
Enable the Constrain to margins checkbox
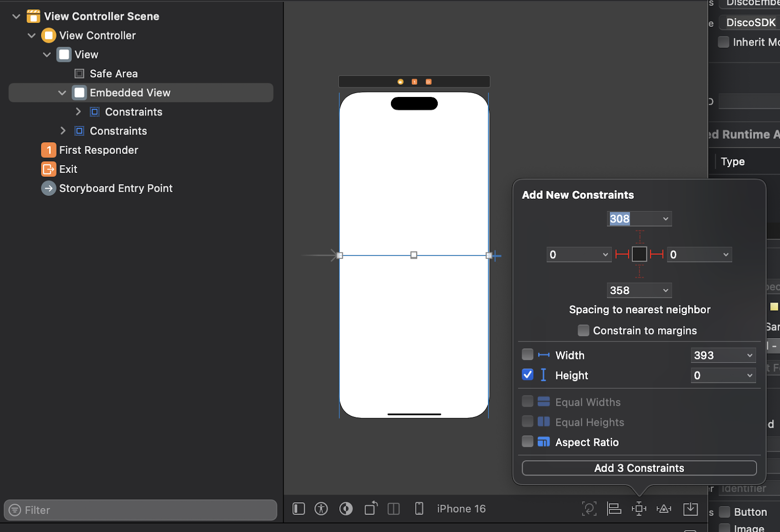(583, 330)
